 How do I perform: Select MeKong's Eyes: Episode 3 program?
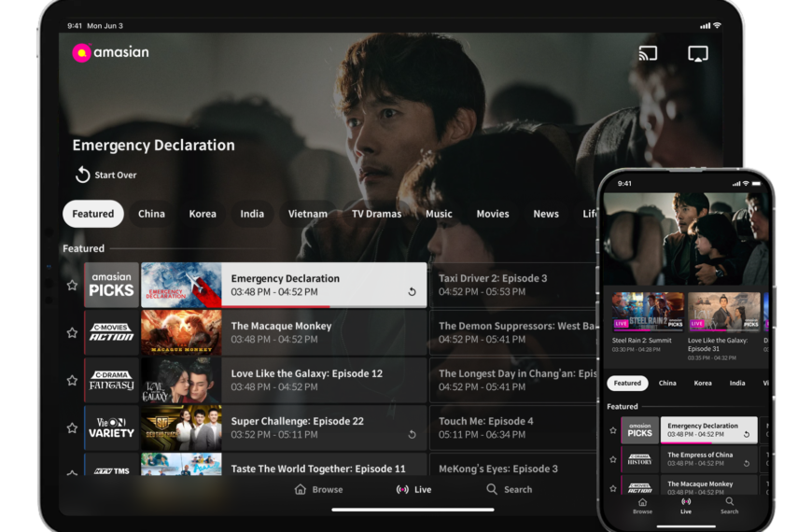(512, 465)
